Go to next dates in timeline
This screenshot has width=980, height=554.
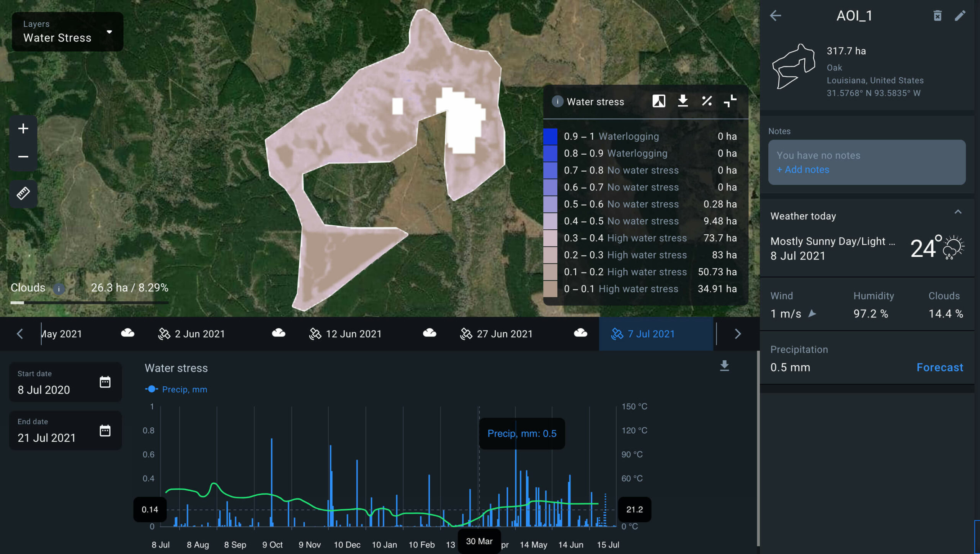(x=738, y=334)
